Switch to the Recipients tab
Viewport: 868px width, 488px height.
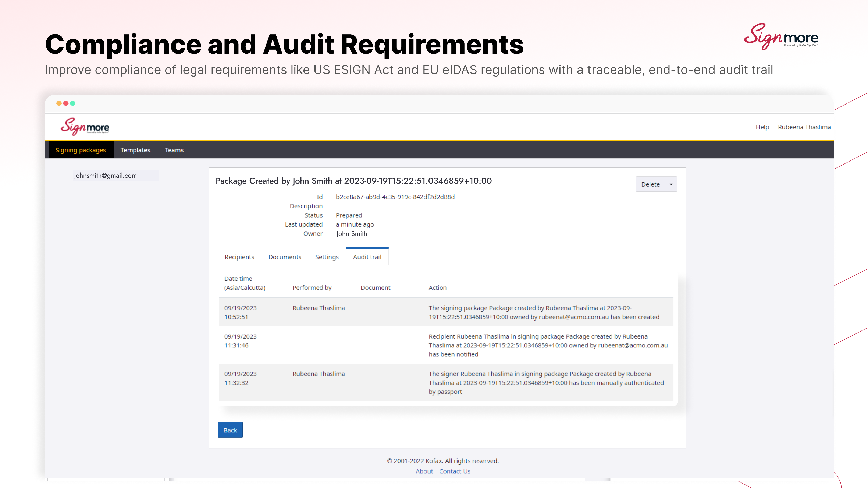[x=239, y=257]
